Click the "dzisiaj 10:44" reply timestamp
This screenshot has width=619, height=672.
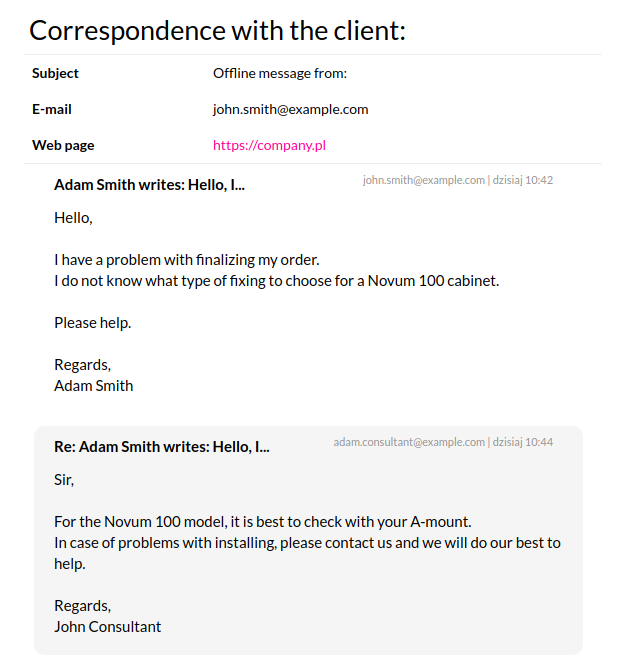(x=523, y=442)
